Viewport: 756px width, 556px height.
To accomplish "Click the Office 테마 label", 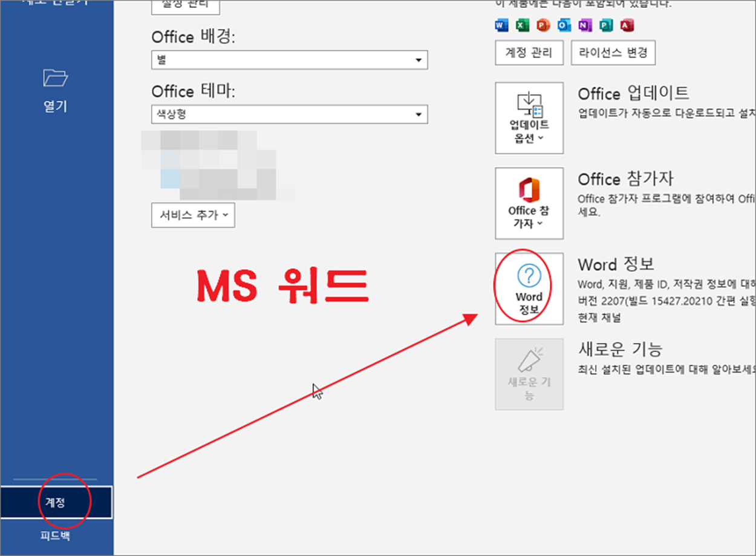I will coord(193,91).
